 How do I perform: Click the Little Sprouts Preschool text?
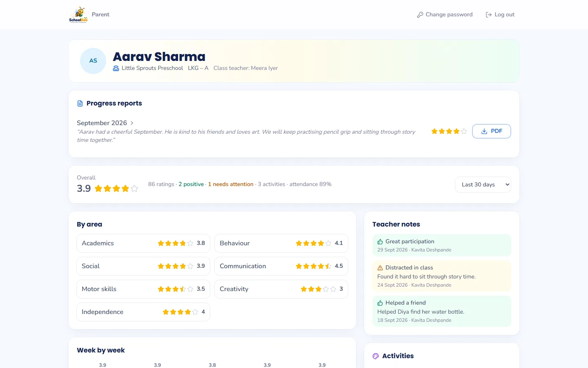152,68
